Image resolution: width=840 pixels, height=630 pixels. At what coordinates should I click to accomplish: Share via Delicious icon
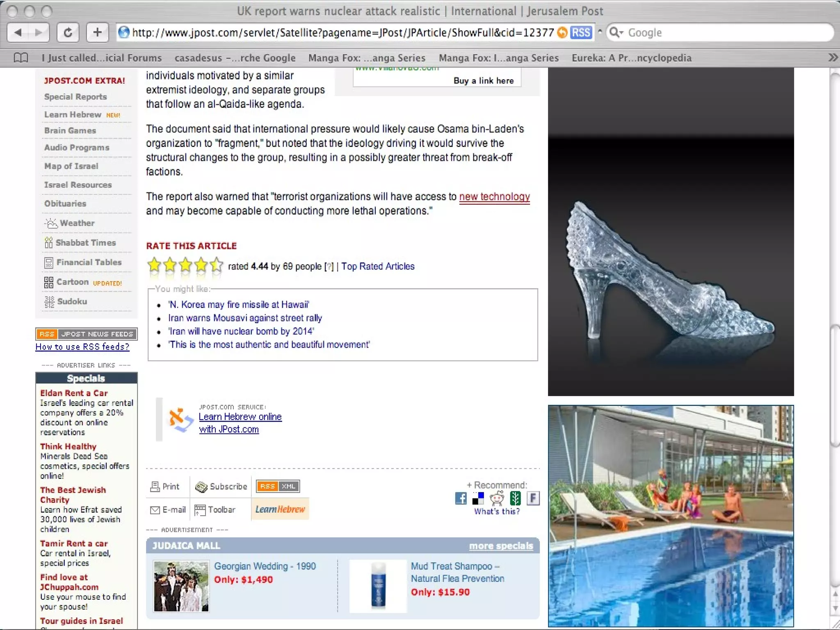(x=478, y=498)
